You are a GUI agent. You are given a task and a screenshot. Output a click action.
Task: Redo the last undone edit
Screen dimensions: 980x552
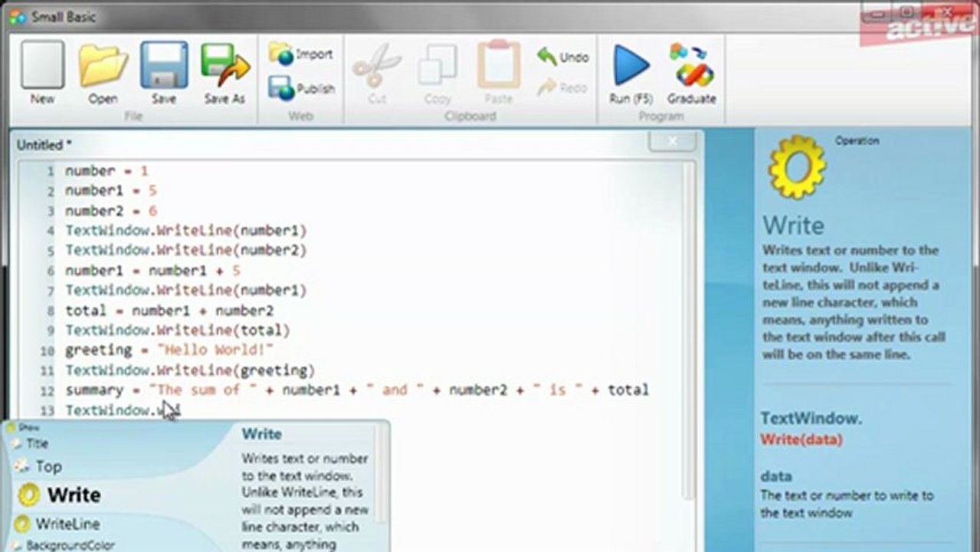pyautogui.click(x=562, y=87)
